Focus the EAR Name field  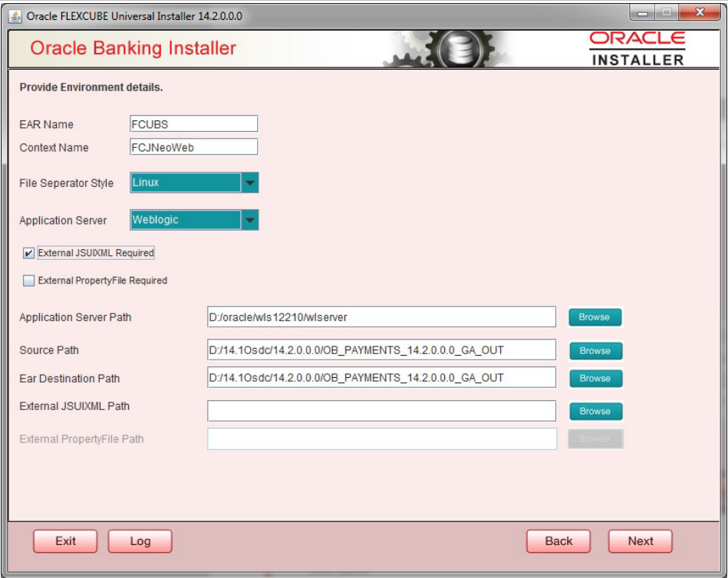point(193,124)
